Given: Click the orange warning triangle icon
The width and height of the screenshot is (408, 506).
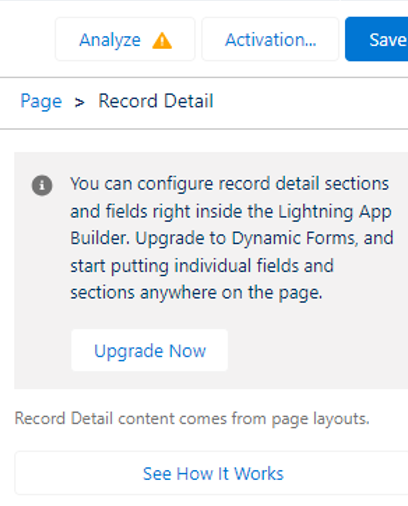Looking at the screenshot, I should coord(162,41).
